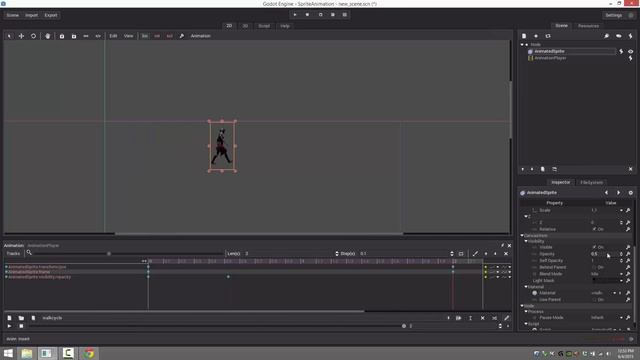Open the Import menu
The image size is (640, 360).
click(x=31, y=15)
